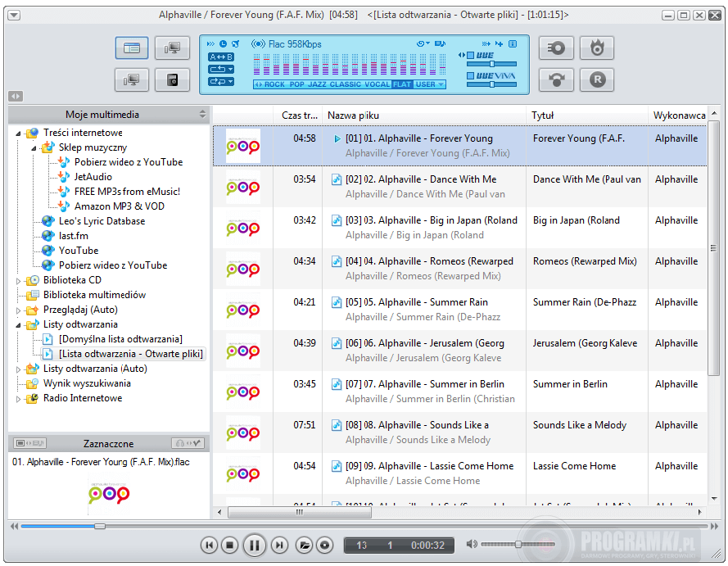The height and width of the screenshot is (566, 728).
Task: Expand the Przeglądaj (Auto) tree node
Action: pyautogui.click(x=19, y=310)
